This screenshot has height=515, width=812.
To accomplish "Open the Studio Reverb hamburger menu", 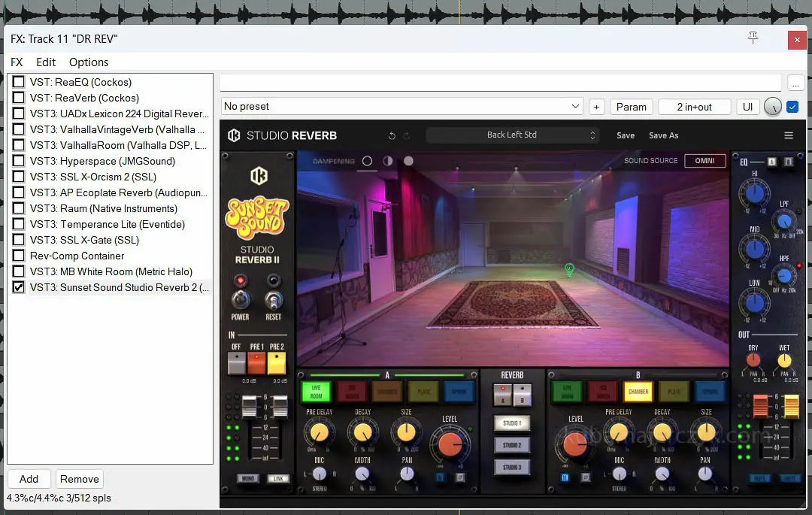I will click(x=788, y=135).
